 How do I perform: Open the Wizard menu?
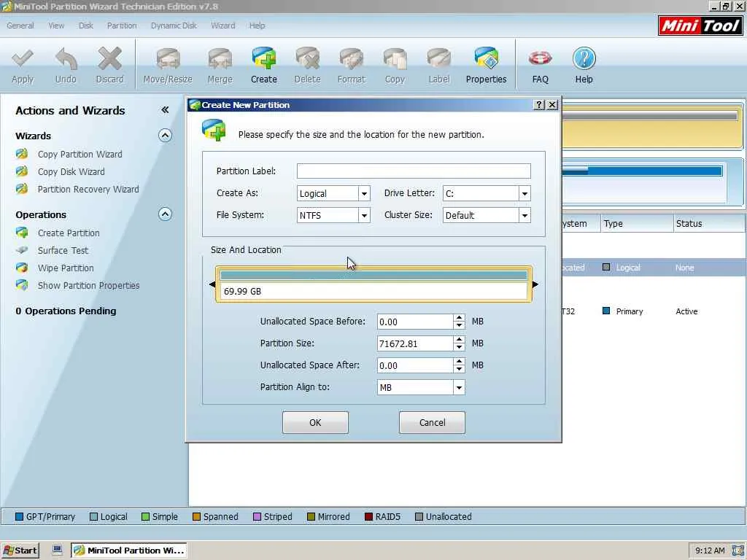[x=223, y=26]
